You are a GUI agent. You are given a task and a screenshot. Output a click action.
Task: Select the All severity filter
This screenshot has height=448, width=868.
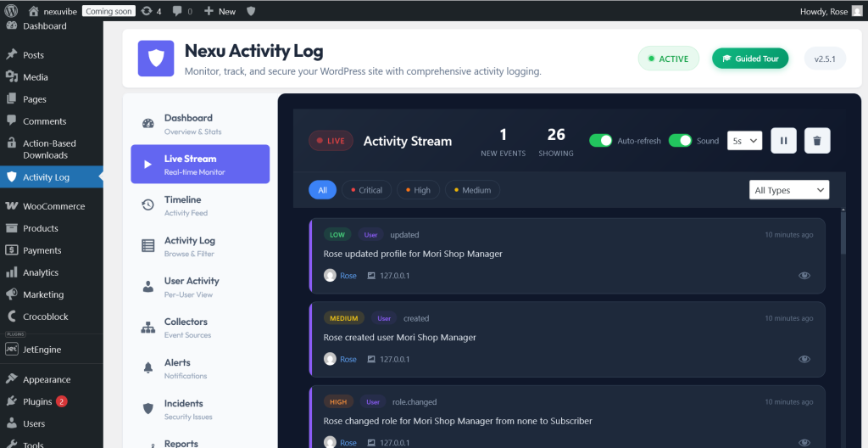coord(323,190)
